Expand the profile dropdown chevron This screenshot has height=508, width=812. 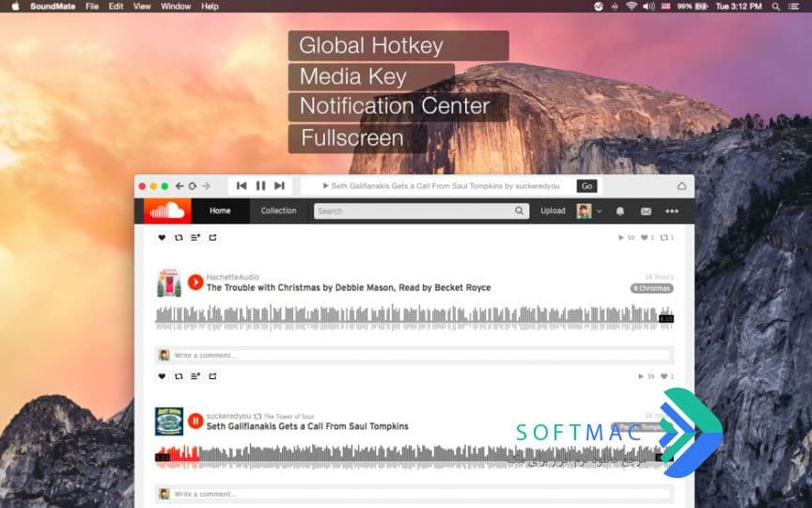tap(600, 212)
